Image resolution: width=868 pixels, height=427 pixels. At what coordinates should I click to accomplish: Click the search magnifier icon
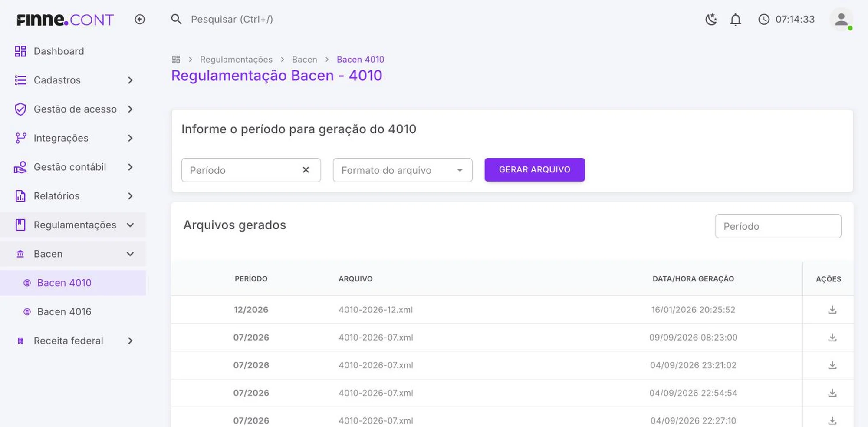pyautogui.click(x=176, y=20)
